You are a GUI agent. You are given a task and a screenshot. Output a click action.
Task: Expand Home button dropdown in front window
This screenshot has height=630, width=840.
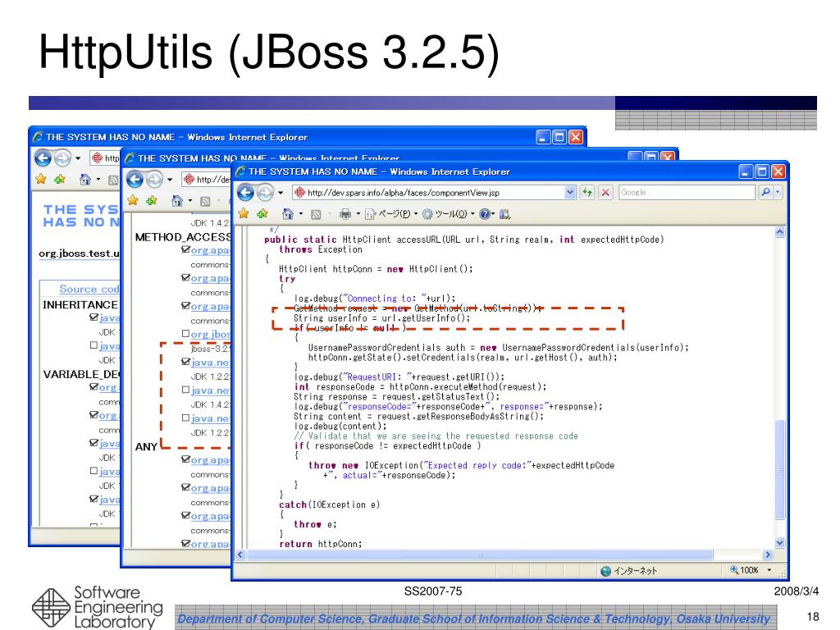point(300,214)
